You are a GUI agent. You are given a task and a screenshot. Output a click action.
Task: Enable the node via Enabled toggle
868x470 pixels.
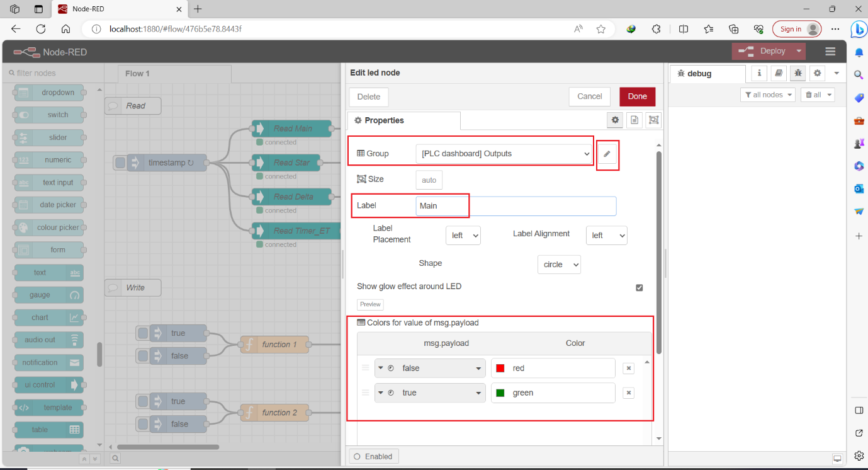click(x=373, y=456)
